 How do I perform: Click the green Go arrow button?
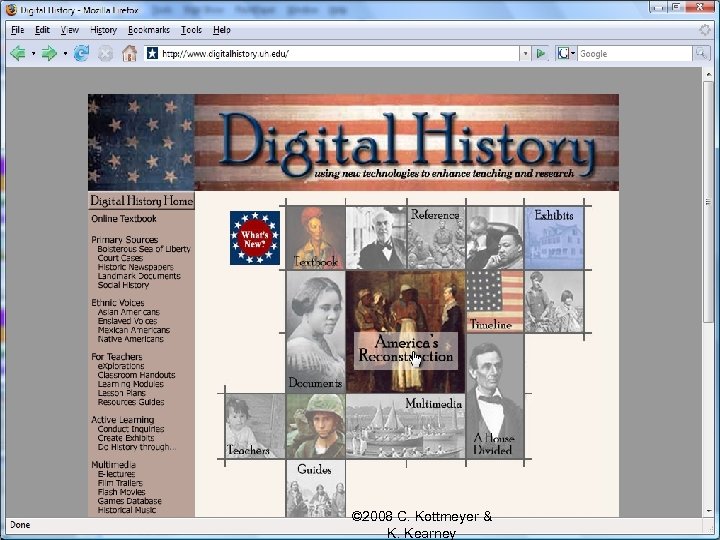[x=541, y=54]
